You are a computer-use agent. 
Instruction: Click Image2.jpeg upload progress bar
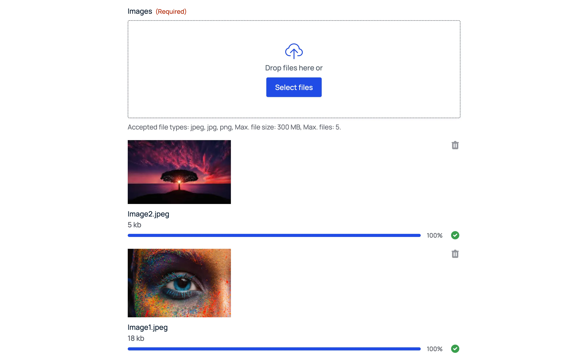tap(274, 235)
